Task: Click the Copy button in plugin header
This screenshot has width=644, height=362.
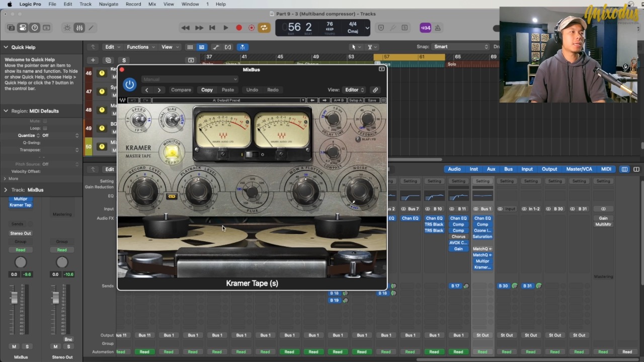Action: [x=207, y=90]
